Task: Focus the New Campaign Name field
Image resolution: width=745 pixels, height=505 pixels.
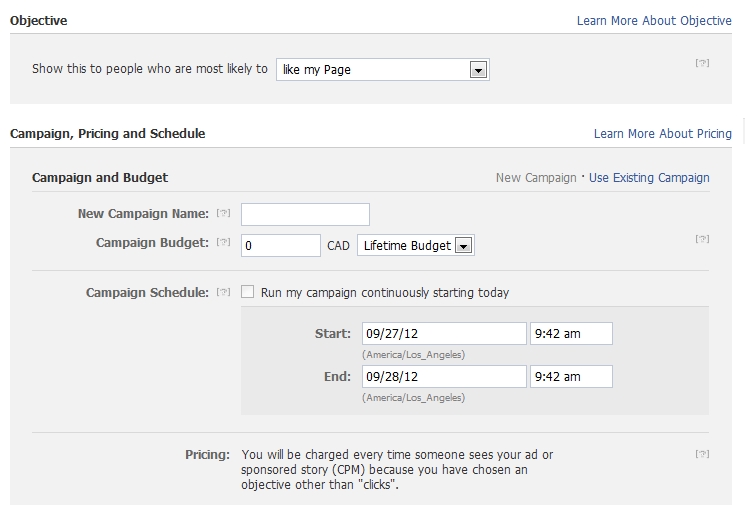Action: [x=305, y=214]
